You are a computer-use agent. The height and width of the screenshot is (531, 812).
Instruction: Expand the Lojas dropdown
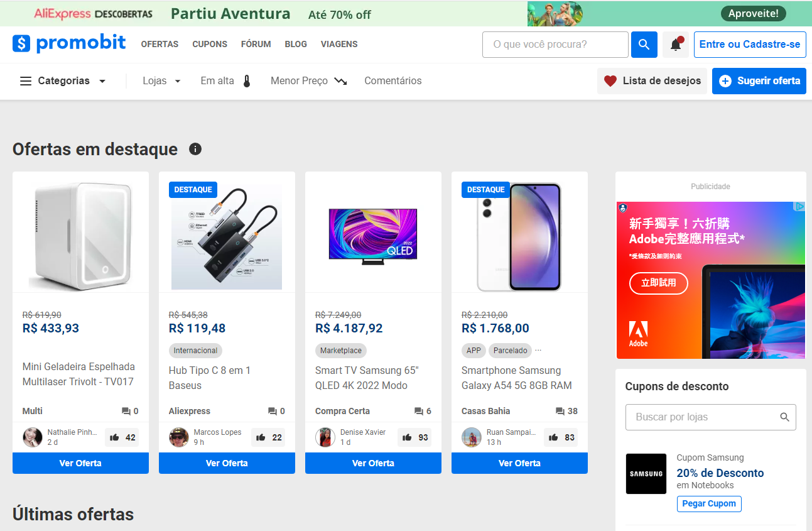[x=161, y=81]
